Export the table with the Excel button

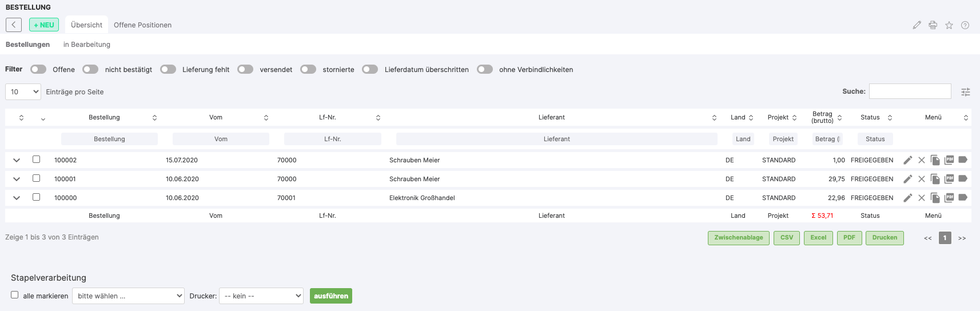pos(818,238)
